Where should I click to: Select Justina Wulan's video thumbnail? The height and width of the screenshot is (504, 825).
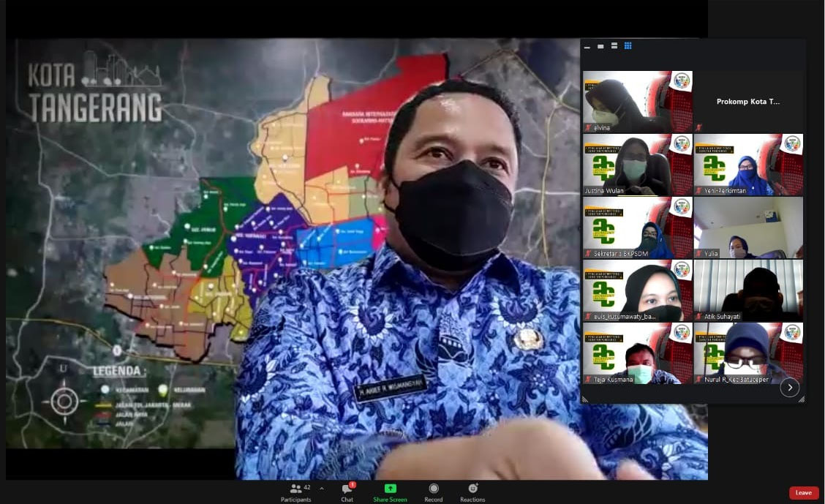(x=638, y=165)
